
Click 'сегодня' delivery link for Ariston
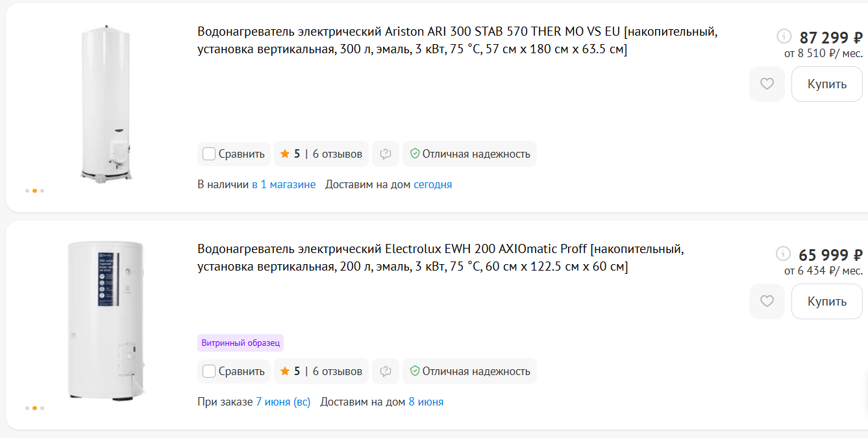[x=433, y=184]
